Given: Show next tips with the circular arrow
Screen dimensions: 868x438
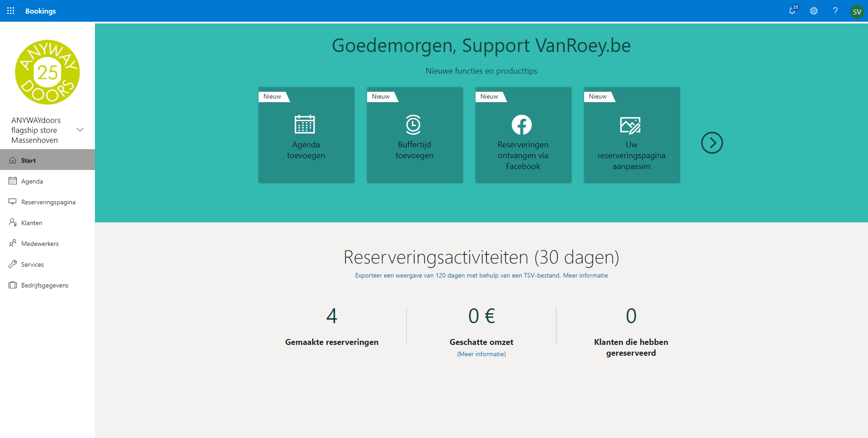Looking at the screenshot, I should point(712,143).
